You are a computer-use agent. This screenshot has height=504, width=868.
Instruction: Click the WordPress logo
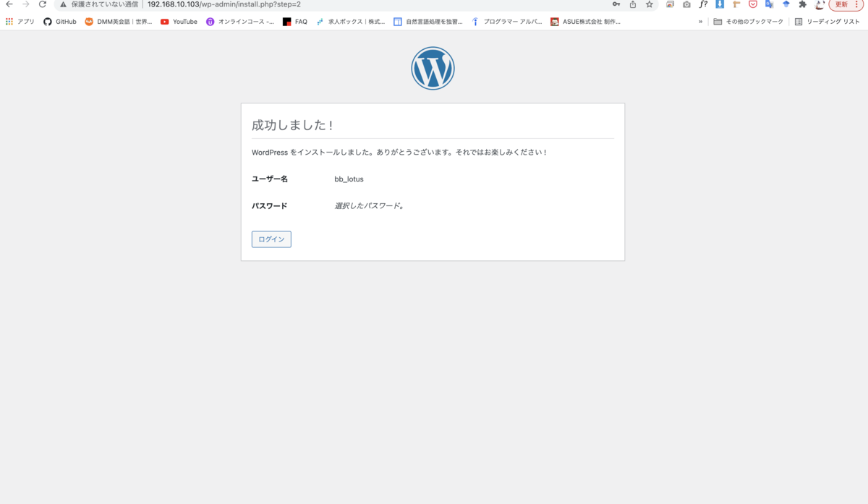pyautogui.click(x=433, y=68)
